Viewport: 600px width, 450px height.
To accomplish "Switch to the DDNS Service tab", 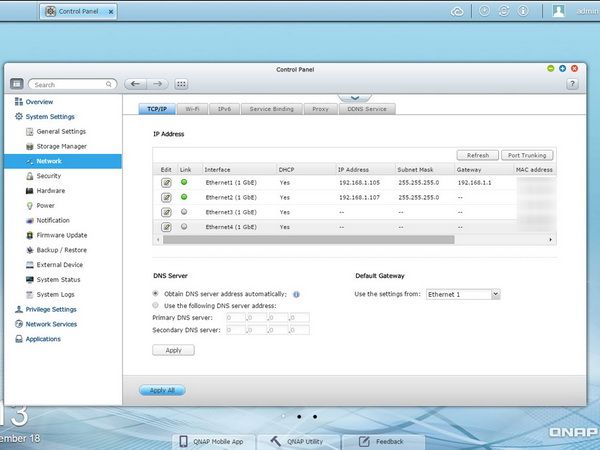I will 367,109.
